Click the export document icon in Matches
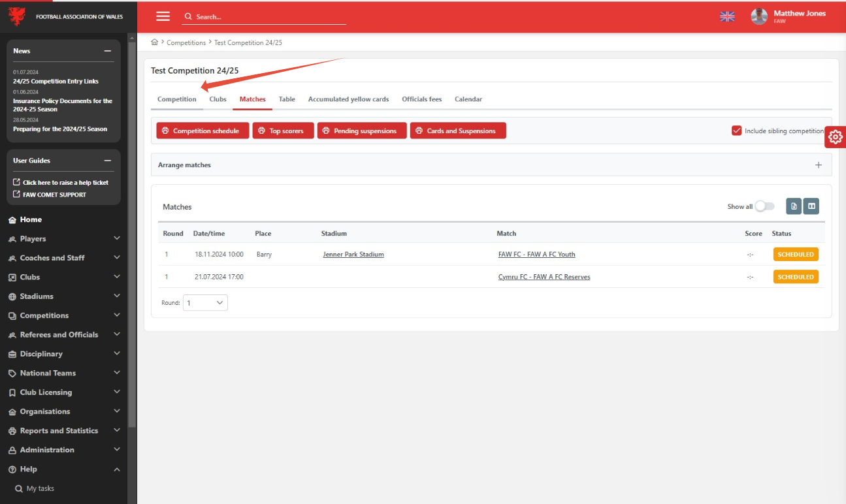This screenshot has height=504, width=846. pyautogui.click(x=794, y=206)
